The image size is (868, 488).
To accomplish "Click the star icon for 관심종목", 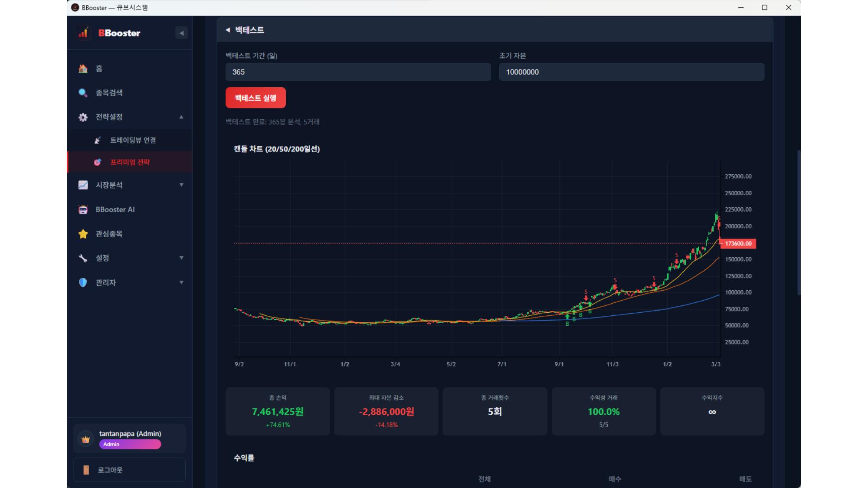I will tap(83, 234).
